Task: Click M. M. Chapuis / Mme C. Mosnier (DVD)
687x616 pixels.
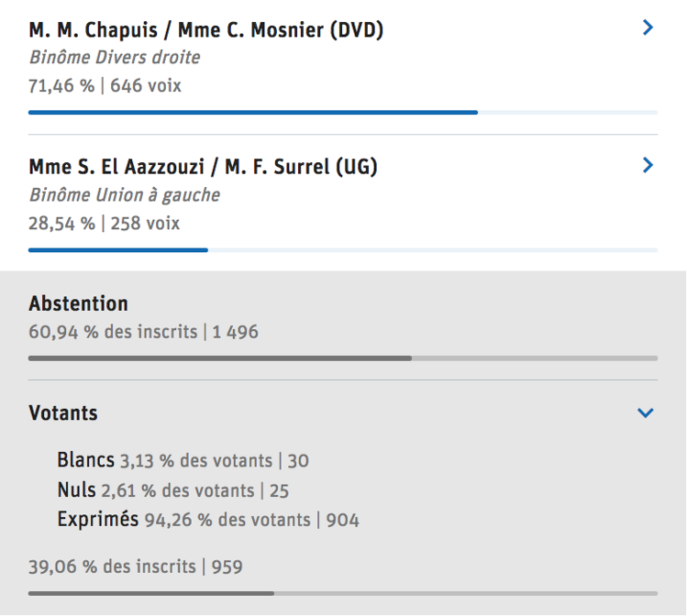Action: pos(206,30)
